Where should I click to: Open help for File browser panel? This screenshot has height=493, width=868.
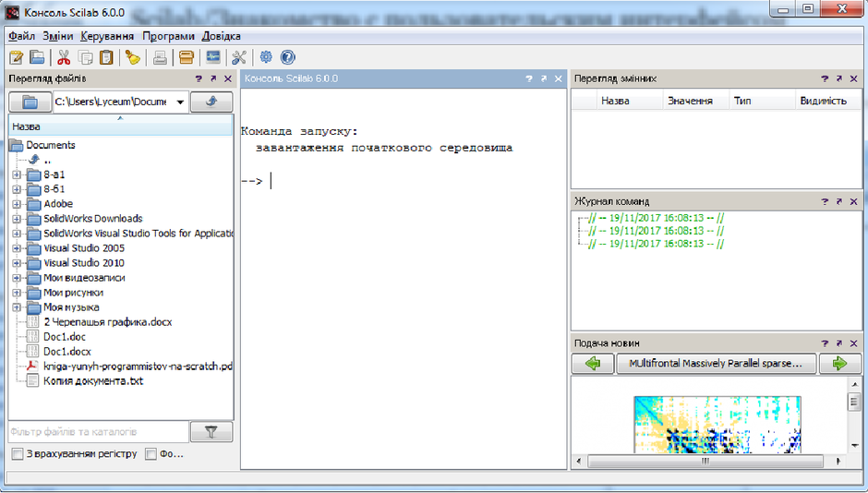199,79
